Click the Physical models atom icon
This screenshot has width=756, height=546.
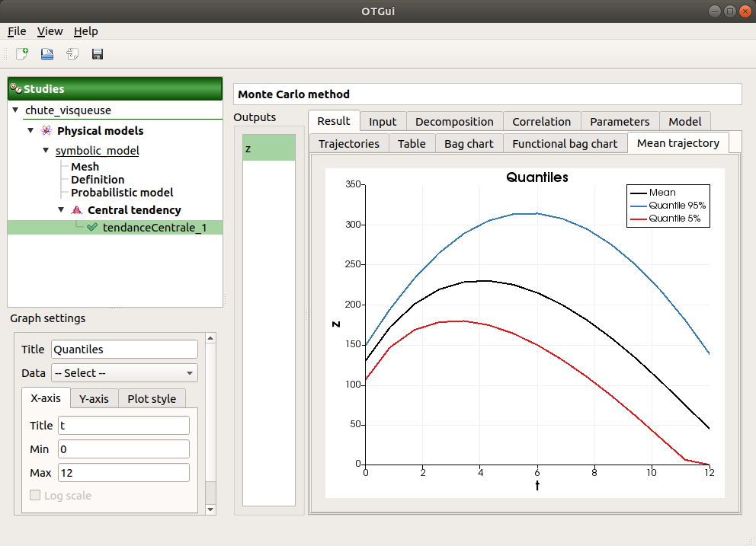click(46, 131)
